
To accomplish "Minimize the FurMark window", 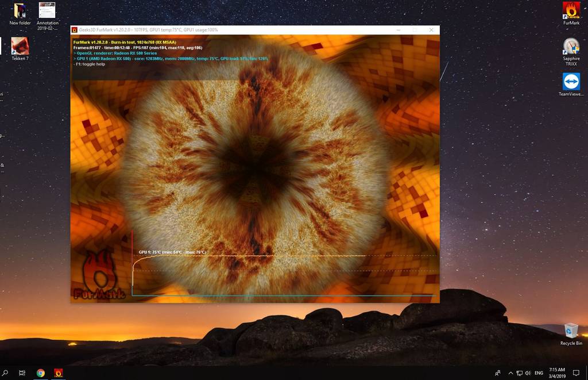I will point(399,30).
